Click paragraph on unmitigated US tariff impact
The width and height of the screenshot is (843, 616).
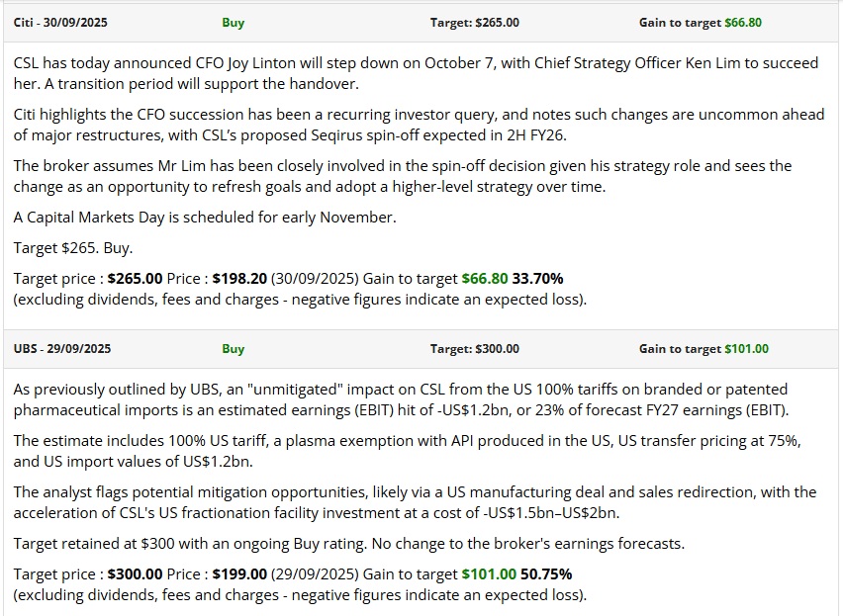416,398
